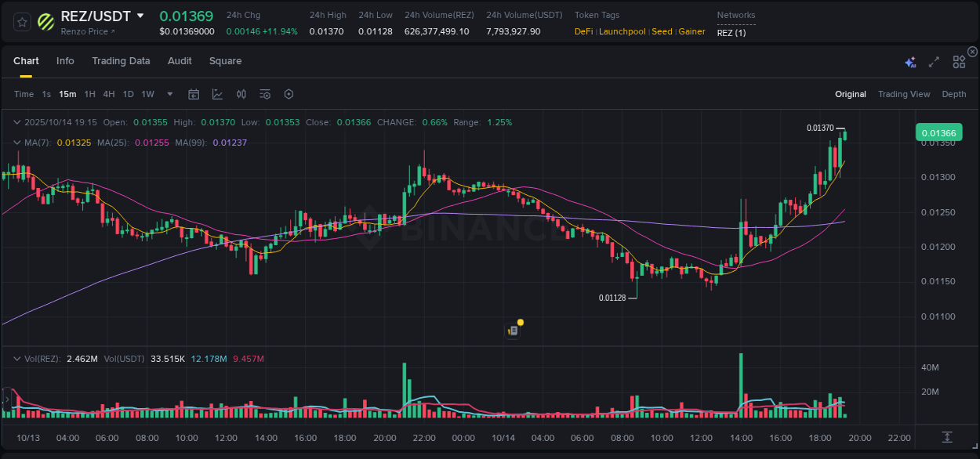Switch to the Trading View chart tab
Image resolution: width=980 pixels, height=459 pixels.
click(x=904, y=93)
